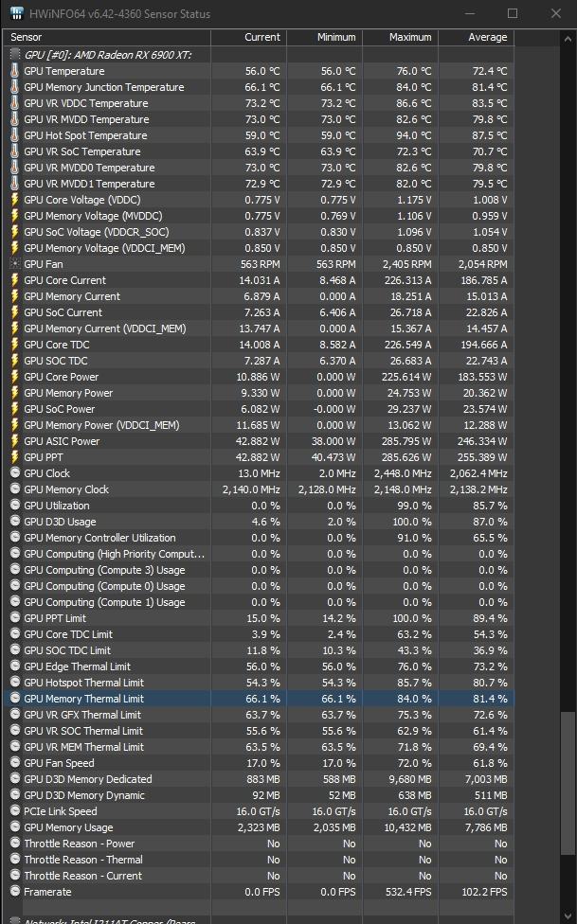Select the GPU VR MVDD Temperature row

[x=260, y=119]
